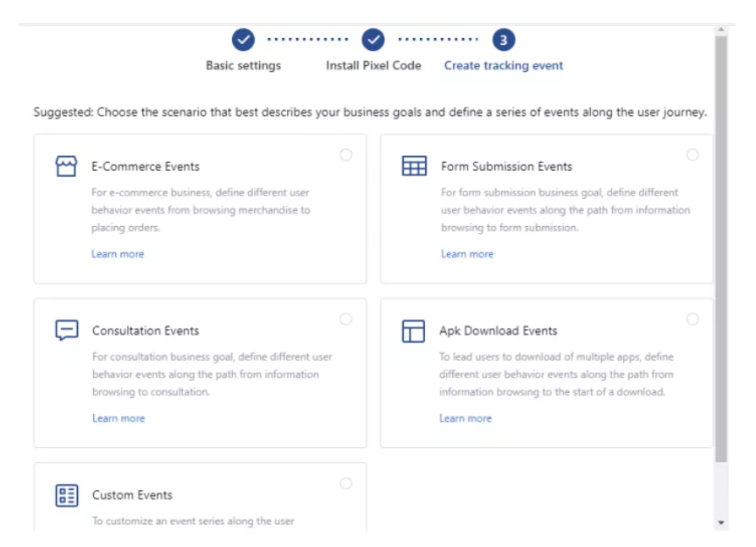
Task: Select the Consultation Events radio button
Action: coord(346,319)
